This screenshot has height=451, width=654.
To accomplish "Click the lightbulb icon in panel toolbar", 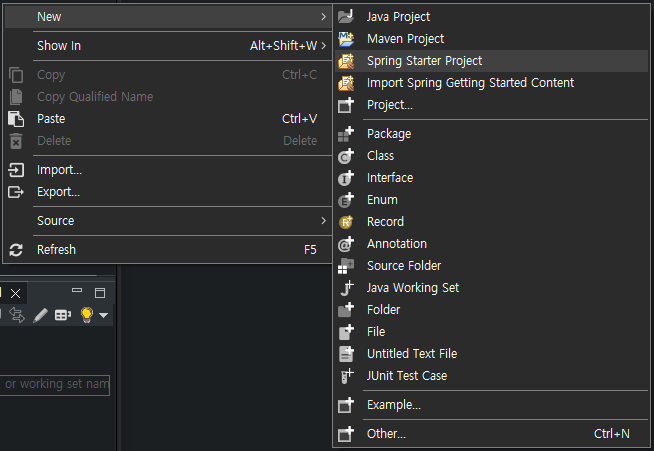I will point(87,315).
